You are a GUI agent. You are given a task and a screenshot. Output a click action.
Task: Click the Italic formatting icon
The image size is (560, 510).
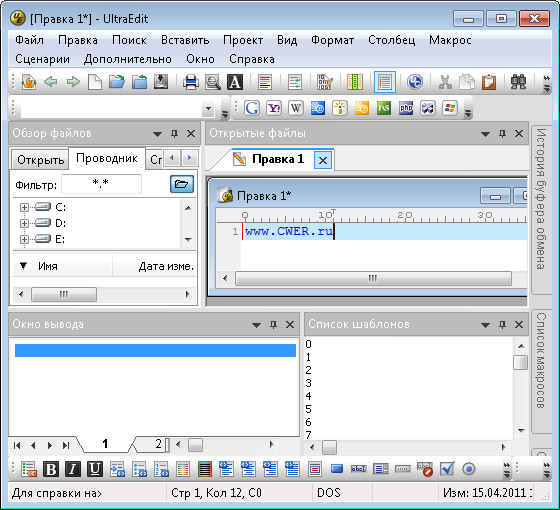[73, 469]
